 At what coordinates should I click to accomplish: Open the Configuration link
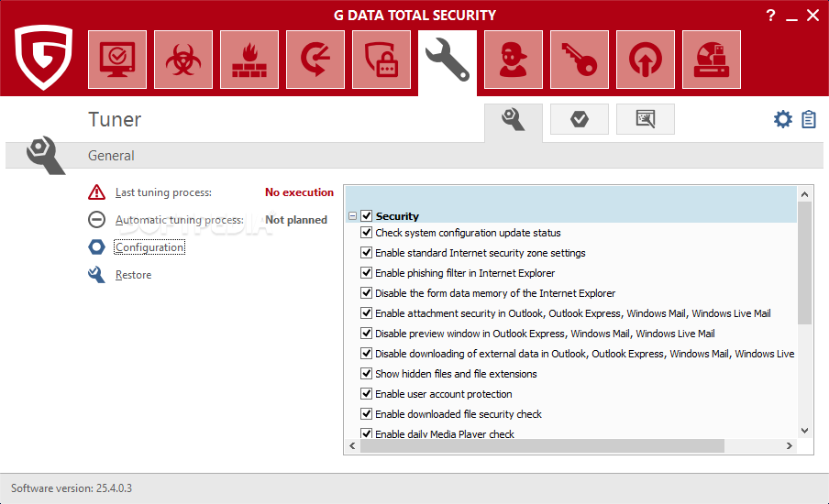149,247
